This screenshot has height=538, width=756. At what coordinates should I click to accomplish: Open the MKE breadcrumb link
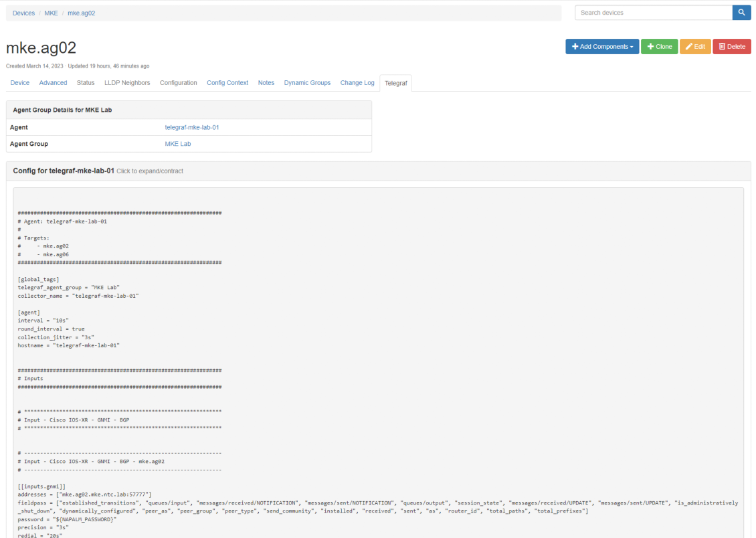tap(51, 13)
